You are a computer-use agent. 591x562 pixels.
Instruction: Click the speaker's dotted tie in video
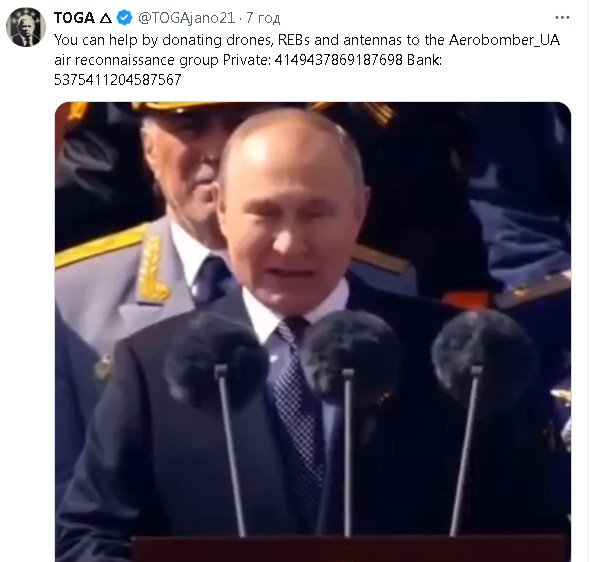coord(298,396)
